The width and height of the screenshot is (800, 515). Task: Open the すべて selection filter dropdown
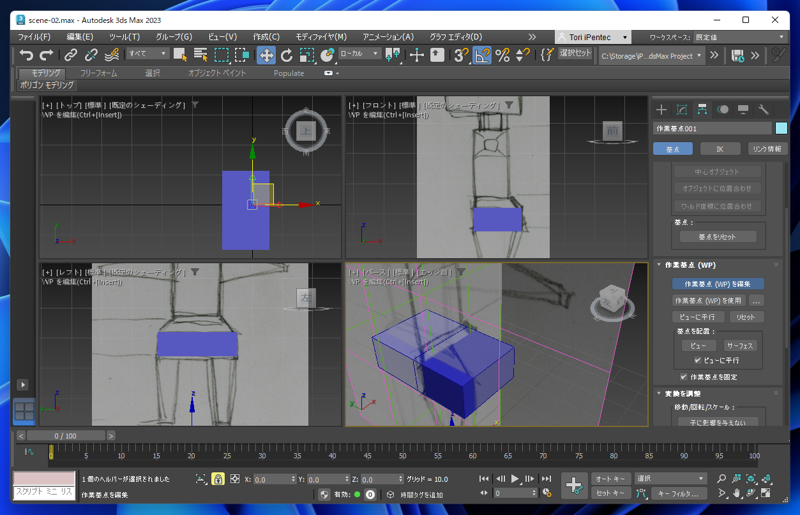[x=147, y=54]
